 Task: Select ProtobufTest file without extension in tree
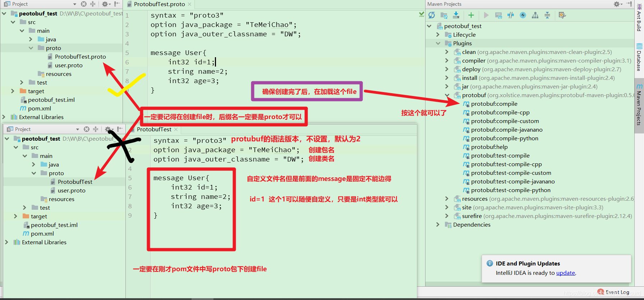coord(75,182)
